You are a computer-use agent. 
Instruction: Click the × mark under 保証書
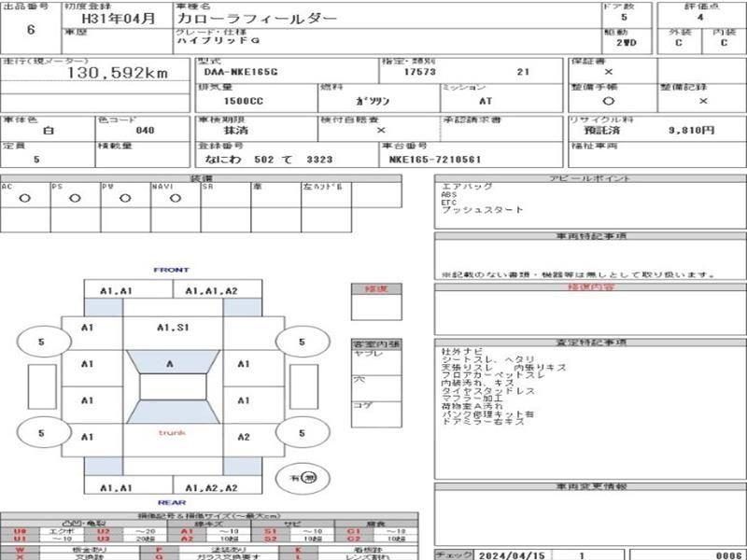click(x=609, y=72)
